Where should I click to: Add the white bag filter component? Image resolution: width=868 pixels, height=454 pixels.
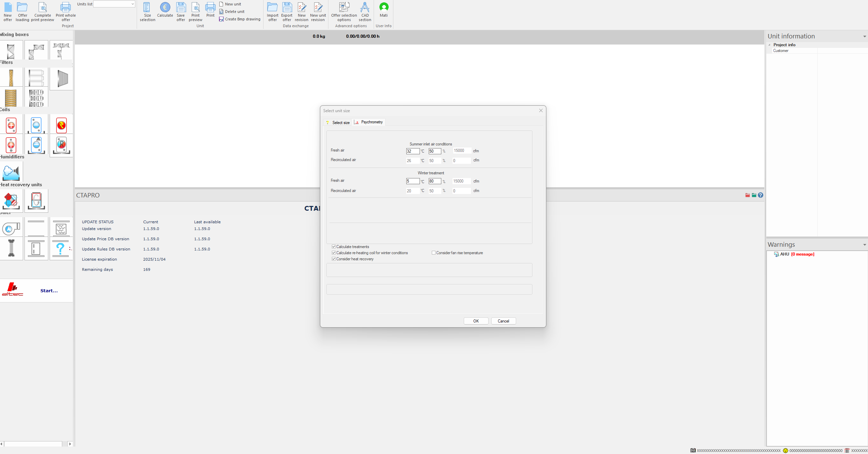[x=36, y=78]
